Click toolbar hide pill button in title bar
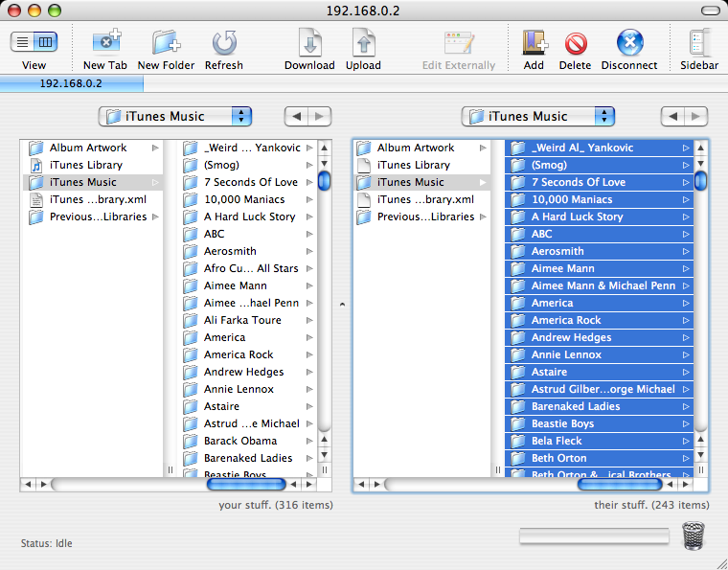 tap(711, 11)
